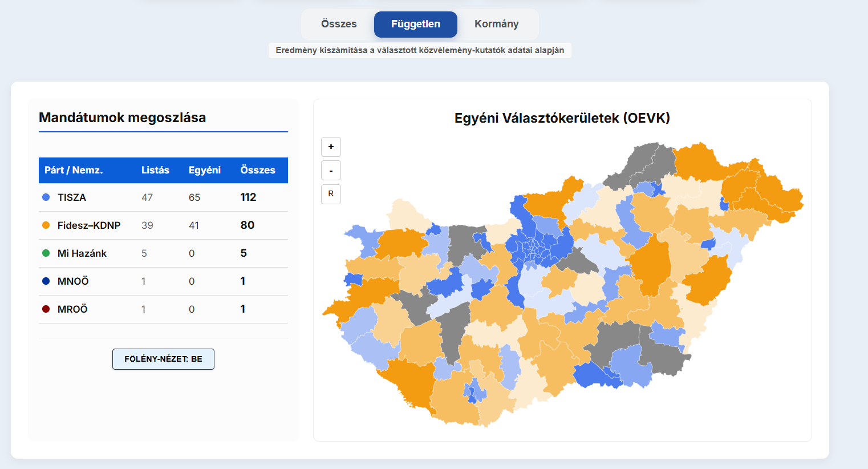Open the Kormány tab
The height and width of the screenshot is (469, 868).
click(x=496, y=24)
